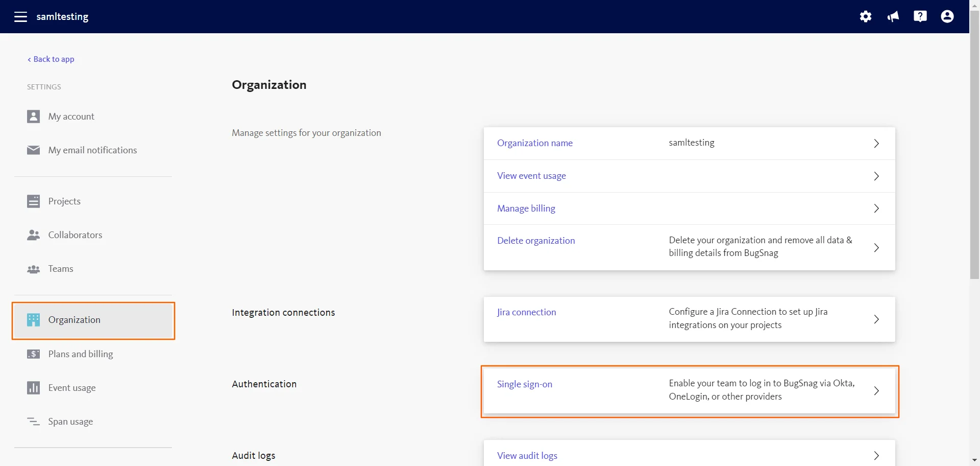Return via Back to app link
The height and width of the screenshot is (466, 980).
(x=51, y=59)
